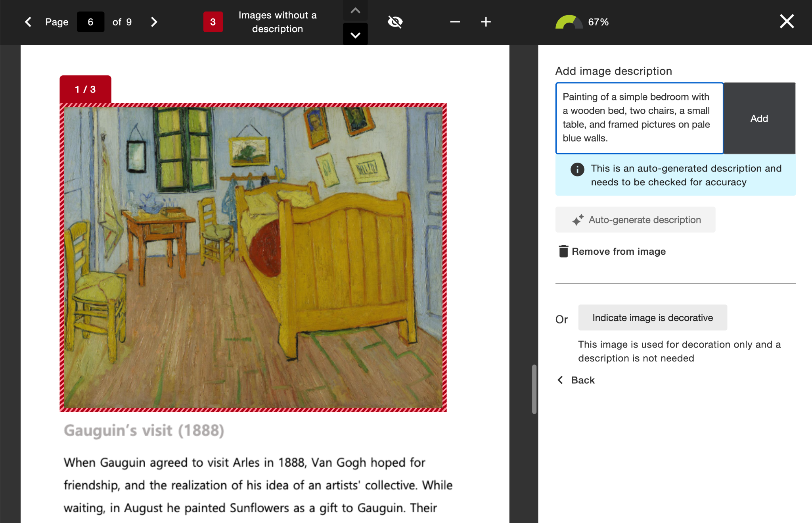Screen dimensions: 812x523
Task: Click the auto-generated description notice text
Action: click(x=686, y=175)
